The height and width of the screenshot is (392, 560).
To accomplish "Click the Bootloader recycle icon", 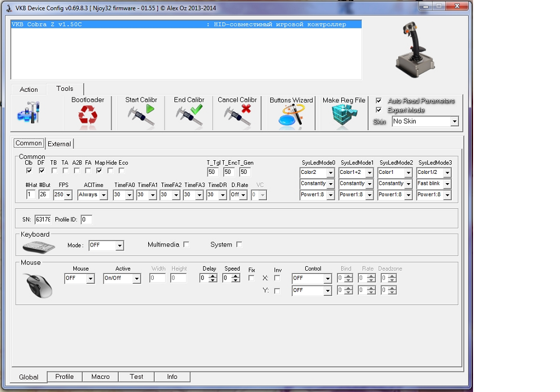I will 88,116.
